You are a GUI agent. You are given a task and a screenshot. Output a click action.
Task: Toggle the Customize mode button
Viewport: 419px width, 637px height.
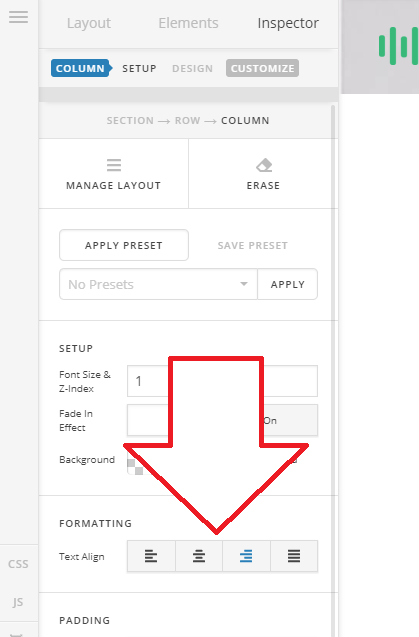click(x=263, y=68)
